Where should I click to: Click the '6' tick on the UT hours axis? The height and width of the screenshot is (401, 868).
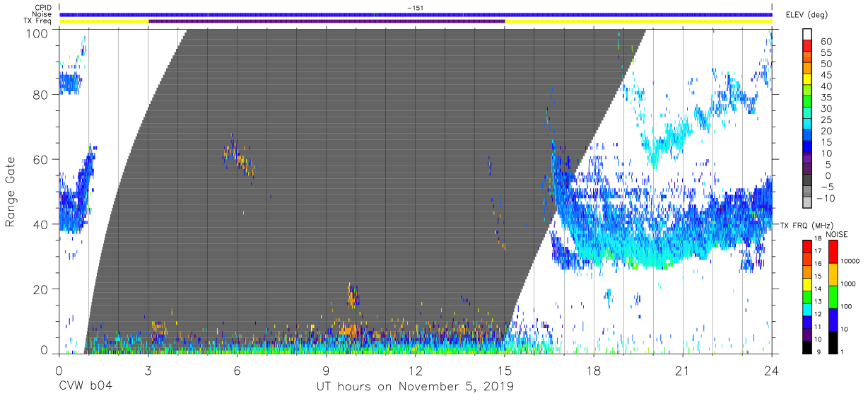tap(237, 371)
